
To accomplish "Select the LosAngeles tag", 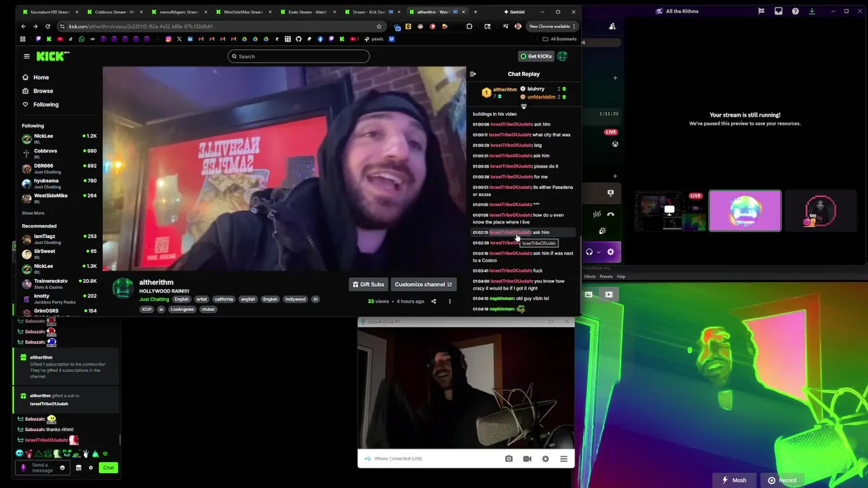I will coord(182,309).
